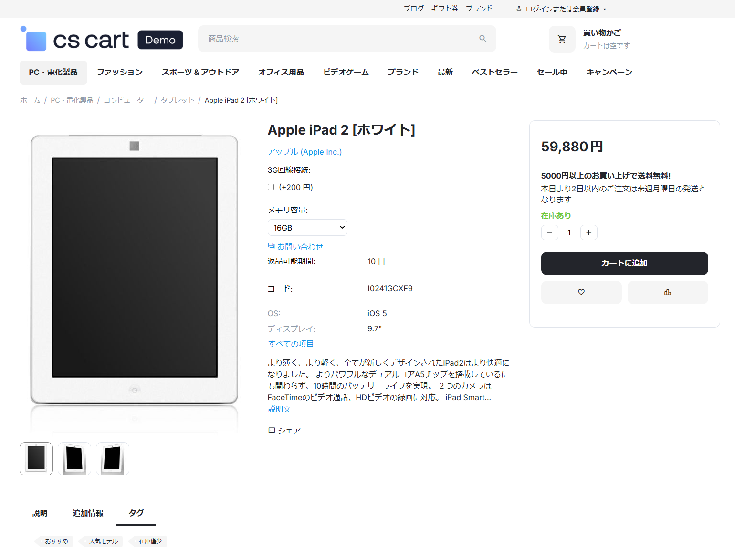The width and height of the screenshot is (735, 560).
Task: Click the 商品検索 search field
Action: click(339, 39)
